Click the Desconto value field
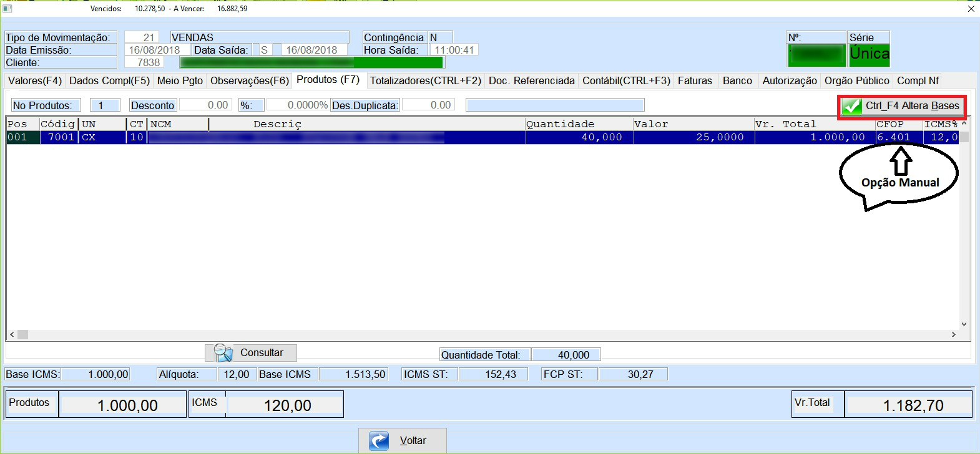Screen dimensions: 980x454 pyautogui.click(x=206, y=105)
